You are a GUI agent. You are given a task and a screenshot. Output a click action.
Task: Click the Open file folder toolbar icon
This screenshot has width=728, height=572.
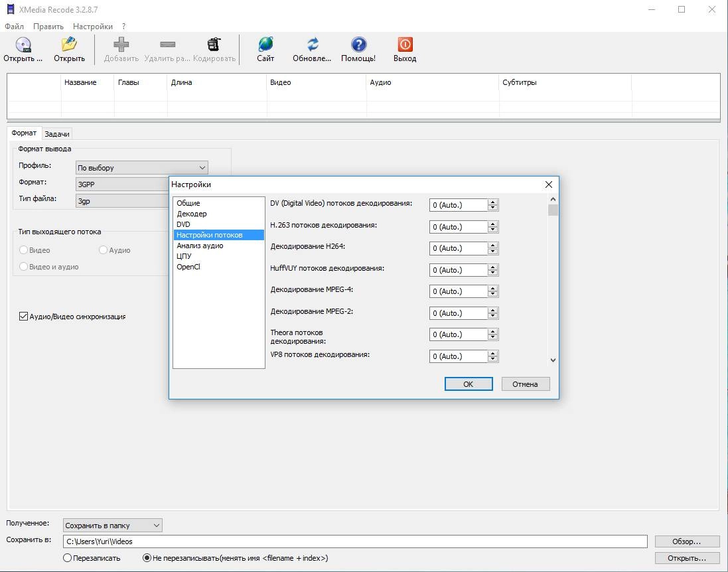[x=69, y=44]
